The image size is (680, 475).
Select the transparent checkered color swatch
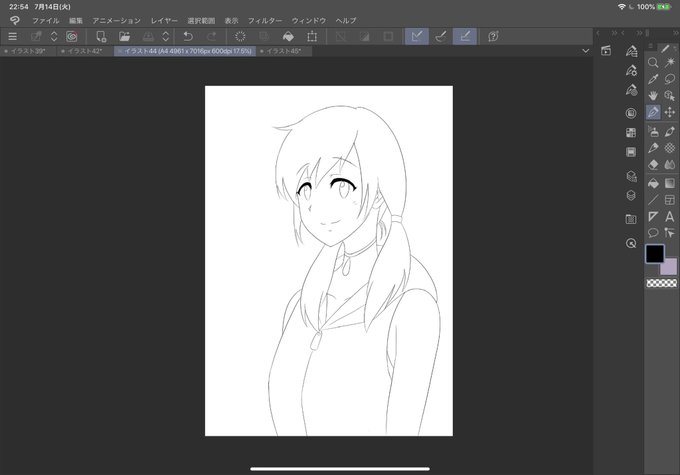pos(661,283)
